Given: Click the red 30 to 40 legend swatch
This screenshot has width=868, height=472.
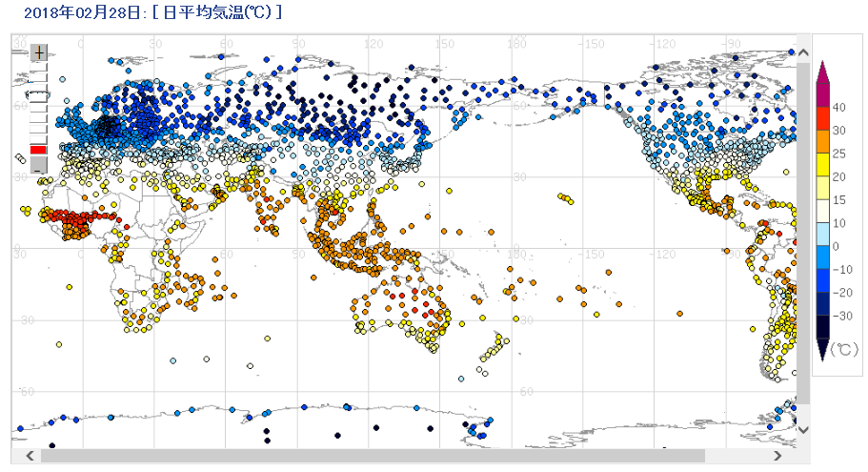Looking at the screenshot, I should point(824,119).
